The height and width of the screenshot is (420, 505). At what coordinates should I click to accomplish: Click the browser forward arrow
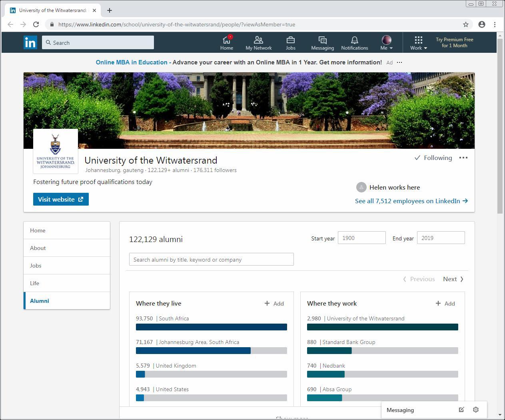tap(23, 24)
